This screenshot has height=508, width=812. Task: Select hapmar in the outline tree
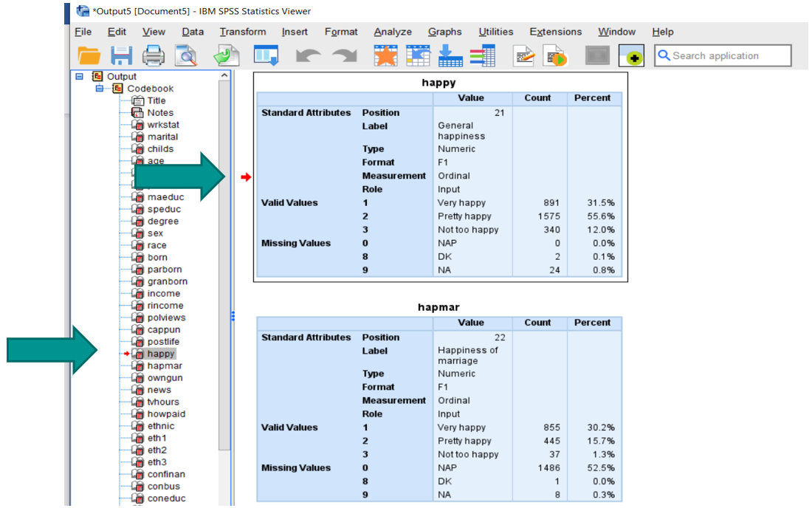[165, 365]
